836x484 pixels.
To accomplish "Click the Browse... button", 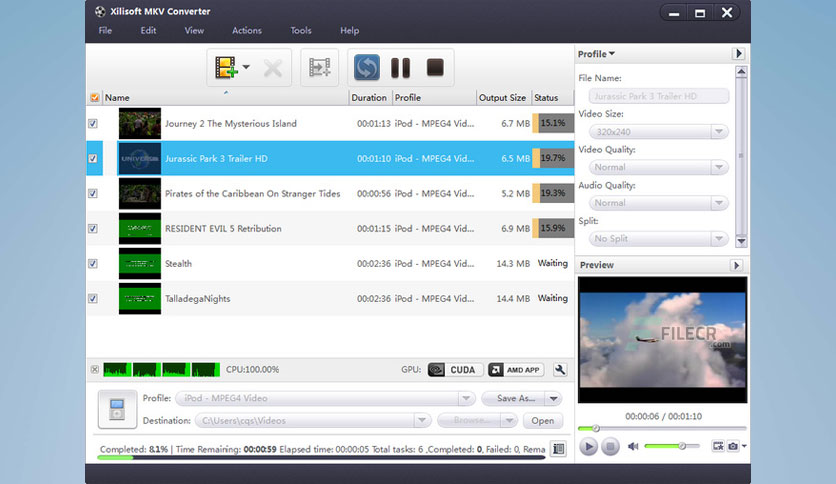I will tap(469, 421).
